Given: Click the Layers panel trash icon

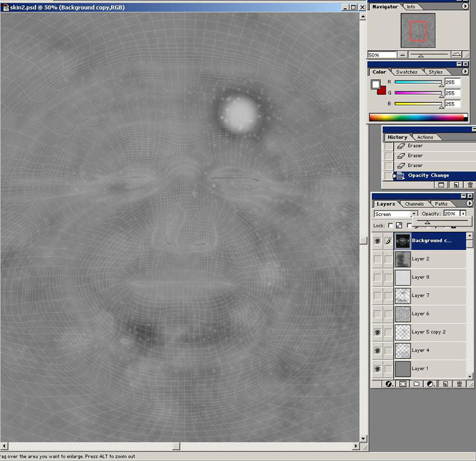Looking at the screenshot, I should (459, 384).
